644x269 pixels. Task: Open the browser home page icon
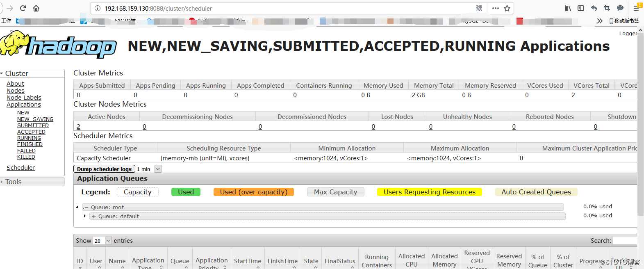click(36, 8)
